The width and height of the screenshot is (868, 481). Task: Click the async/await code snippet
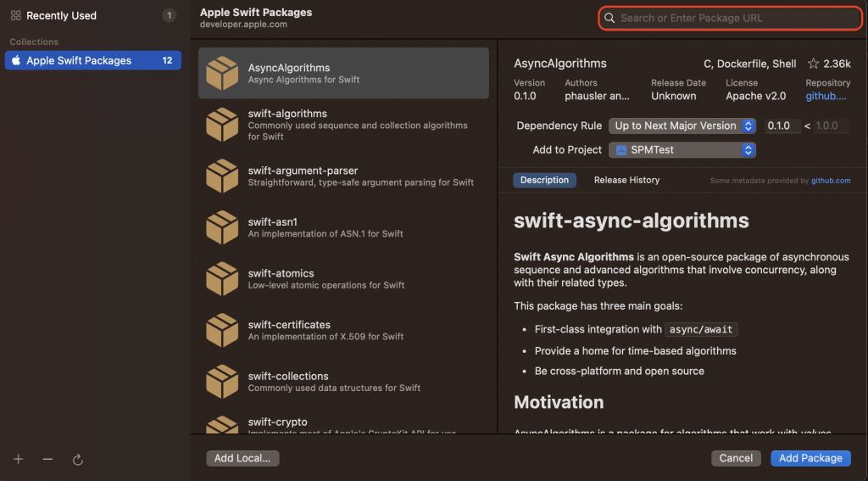[x=701, y=330]
